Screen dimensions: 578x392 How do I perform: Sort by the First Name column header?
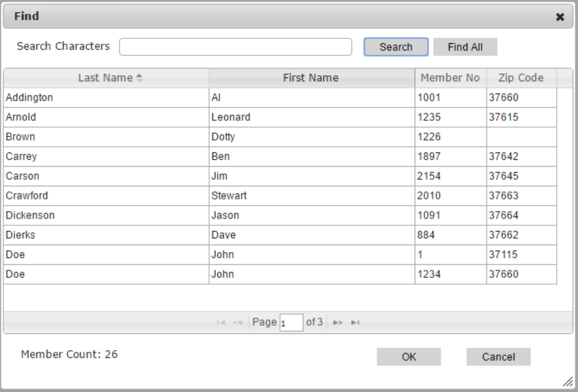[x=312, y=78]
